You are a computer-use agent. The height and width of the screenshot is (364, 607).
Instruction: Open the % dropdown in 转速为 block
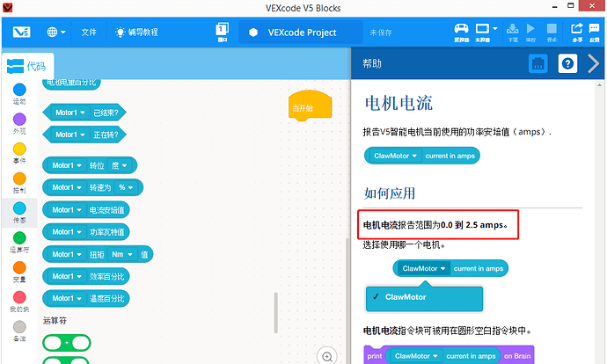point(126,187)
